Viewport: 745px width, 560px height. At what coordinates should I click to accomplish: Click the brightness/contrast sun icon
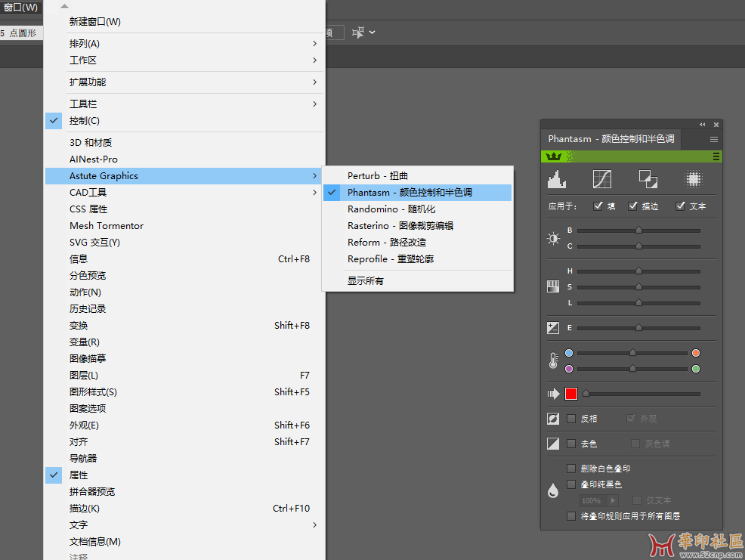coord(553,238)
